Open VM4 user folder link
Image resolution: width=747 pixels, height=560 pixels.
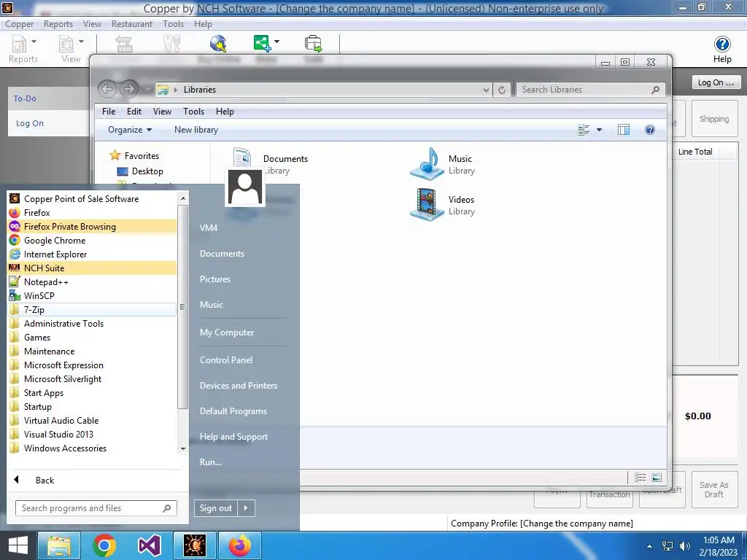click(209, 227)
